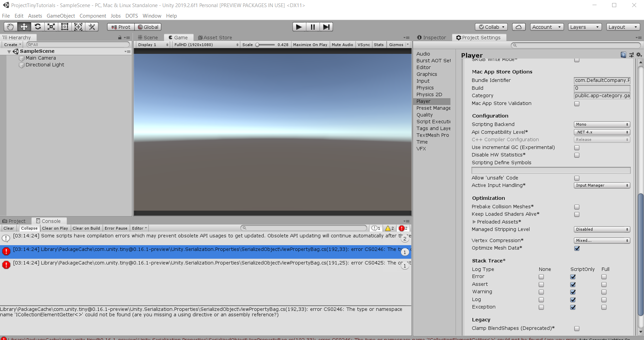Open custom editor tools
The height and width of the screenshot is (340, 644).
92,27
